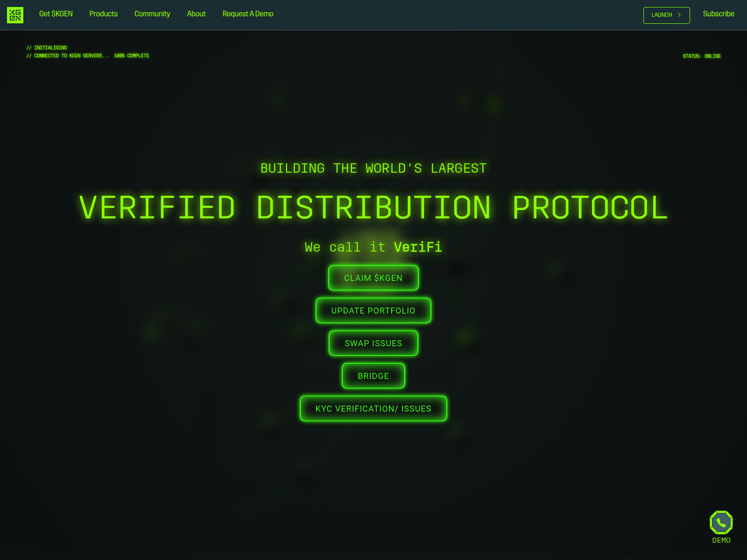The width and height of the screenshot is (747, 560).
Task: Go to Request A Demo
Action: tap(248, 14)
